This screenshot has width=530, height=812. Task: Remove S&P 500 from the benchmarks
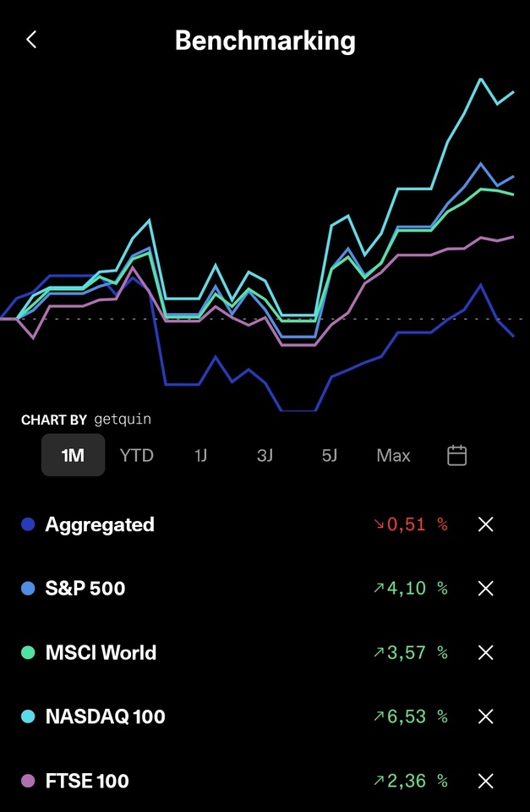tap(485, 589)
